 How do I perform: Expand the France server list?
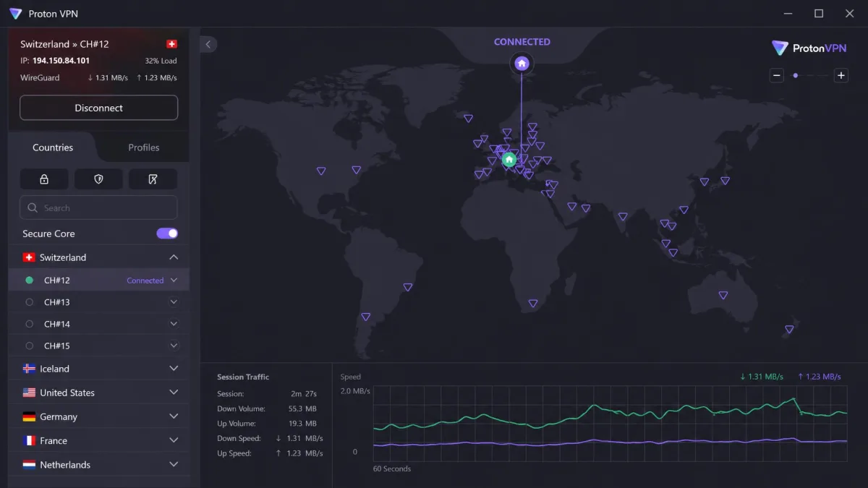pos(174,440)
